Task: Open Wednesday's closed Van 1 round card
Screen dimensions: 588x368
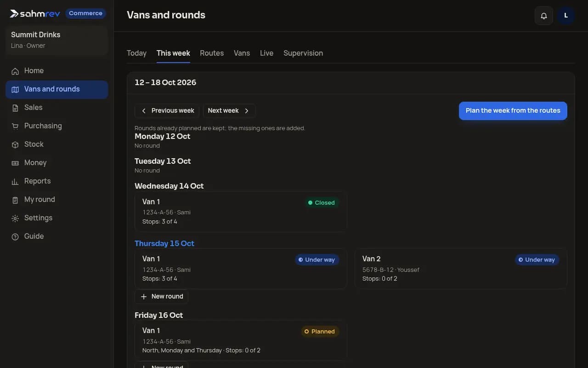Action: (x=241, y=212)
